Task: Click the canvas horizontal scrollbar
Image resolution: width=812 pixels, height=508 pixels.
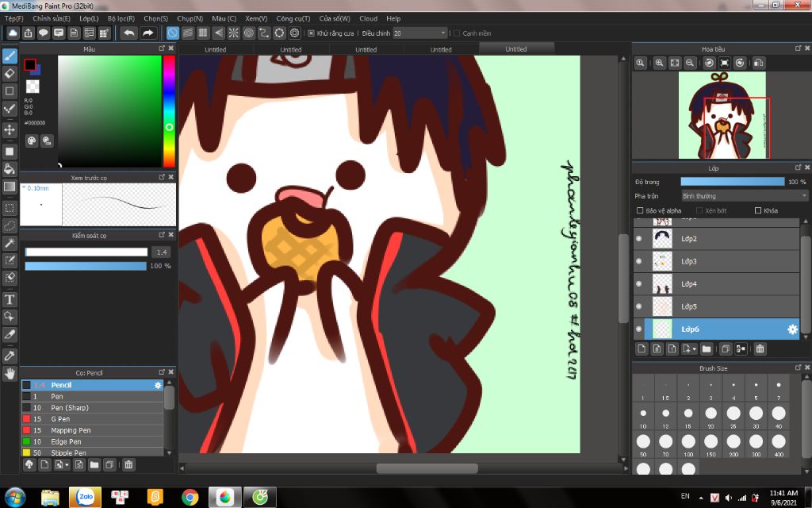Action: [x=427, y=468]
